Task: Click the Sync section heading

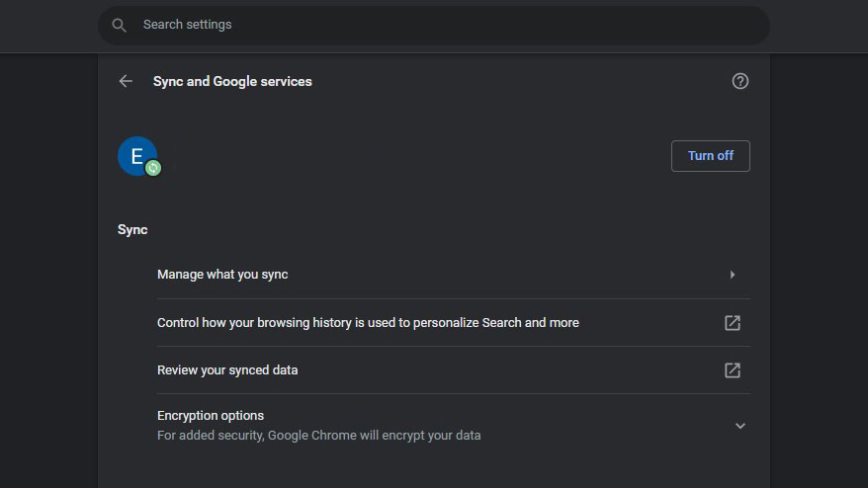Action: pos(132,230)
